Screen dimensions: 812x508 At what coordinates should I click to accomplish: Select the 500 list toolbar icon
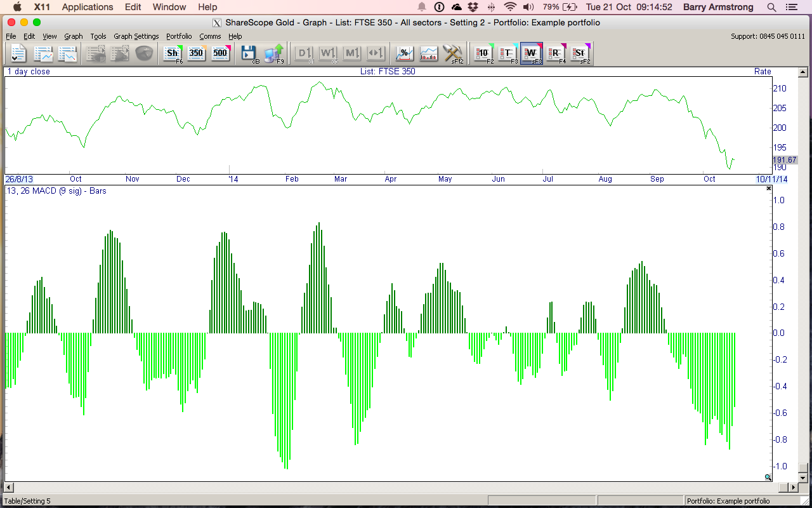click(220, 53)
